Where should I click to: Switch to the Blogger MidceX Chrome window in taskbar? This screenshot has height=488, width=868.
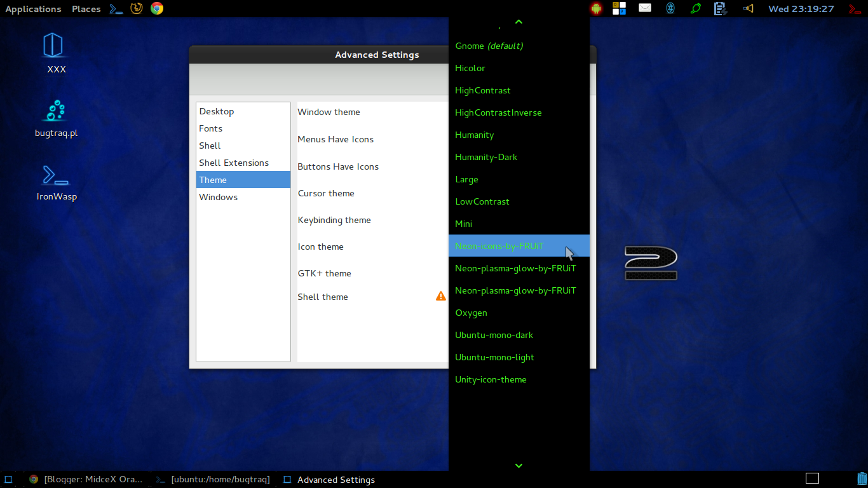tap(86, 479)
